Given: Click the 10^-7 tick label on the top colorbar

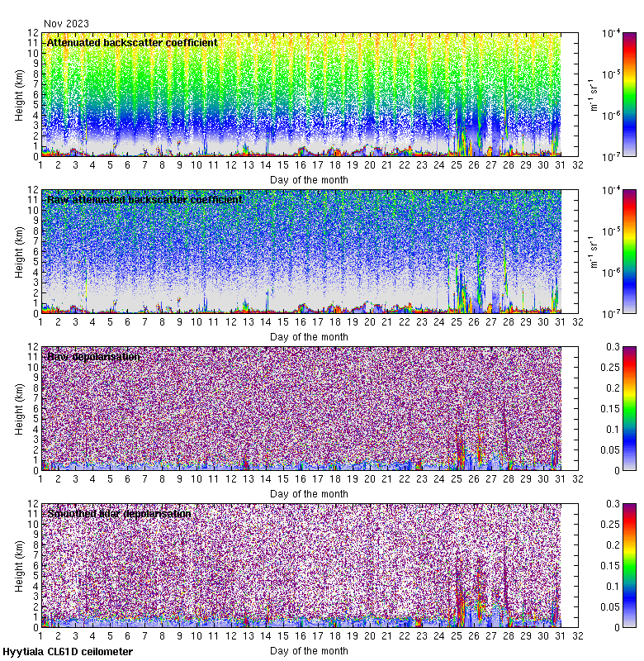Looking at the screenshot, I should click(611, 157).
